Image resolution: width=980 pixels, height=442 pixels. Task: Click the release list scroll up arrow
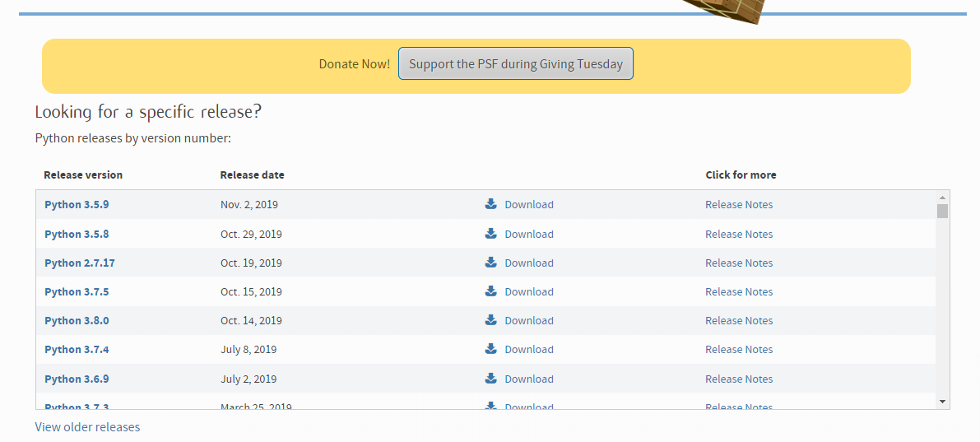click(942, 197)
